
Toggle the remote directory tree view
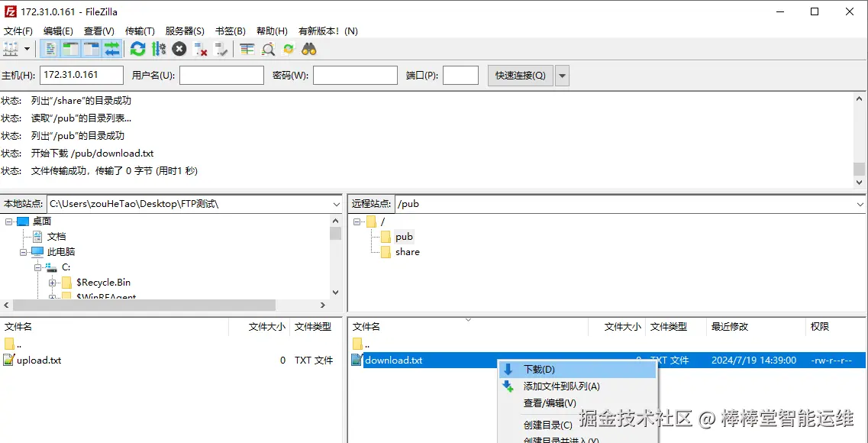click(x=91, y=50)
